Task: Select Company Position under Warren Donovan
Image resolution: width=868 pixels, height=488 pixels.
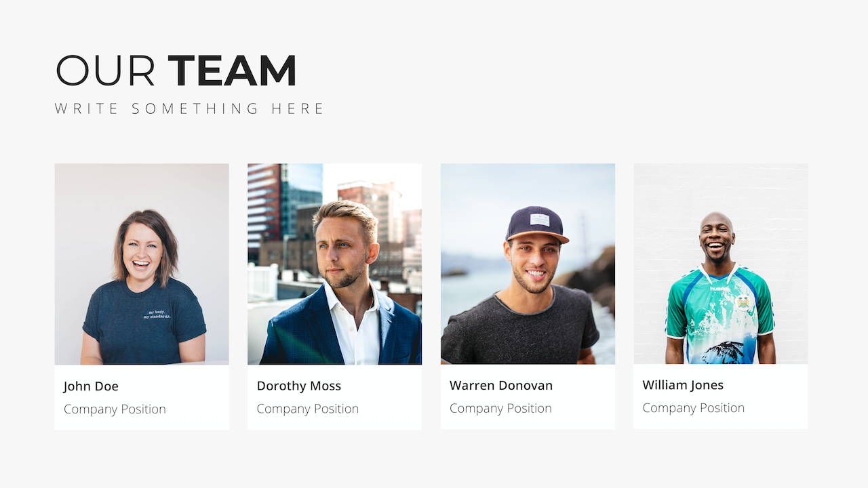Action: pos(500,409)
